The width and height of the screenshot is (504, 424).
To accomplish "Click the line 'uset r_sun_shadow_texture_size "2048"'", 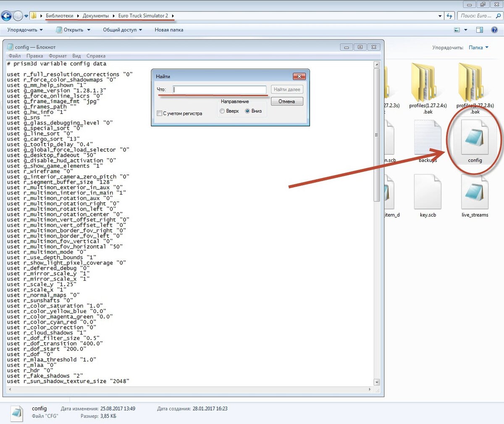I will [x=68, y=381].
